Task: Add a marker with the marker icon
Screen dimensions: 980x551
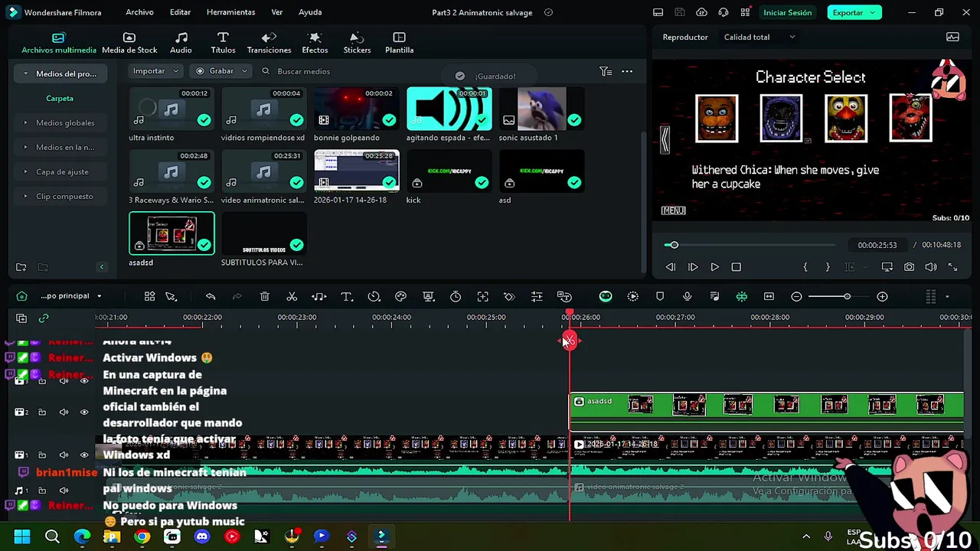Action: [660, 296]
